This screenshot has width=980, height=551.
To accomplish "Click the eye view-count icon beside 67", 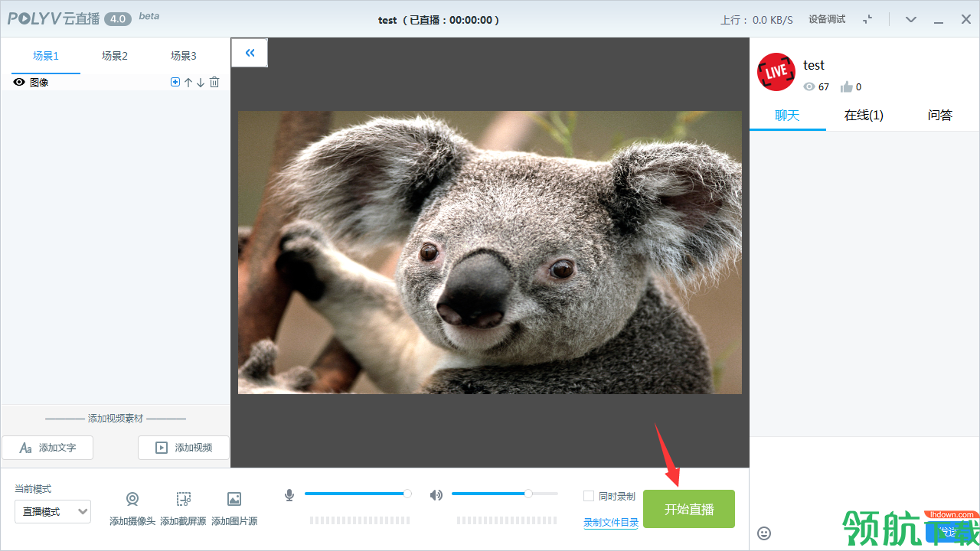I will (x=809, y=87).
